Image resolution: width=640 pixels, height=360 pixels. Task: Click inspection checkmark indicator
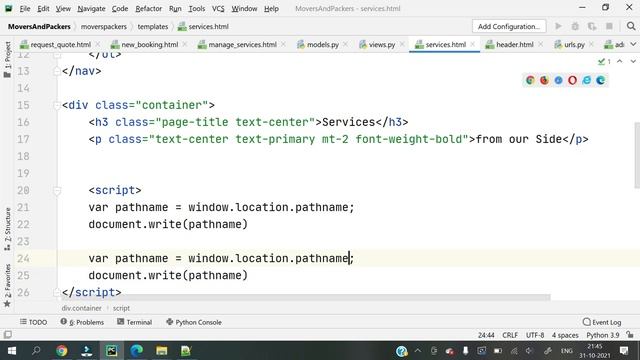point(604,61)
